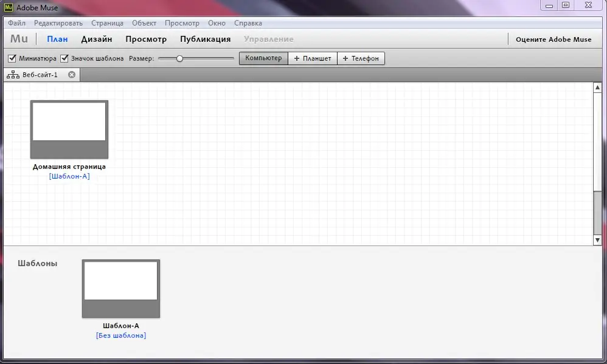Open the Объект menu

tap(144, 23)
